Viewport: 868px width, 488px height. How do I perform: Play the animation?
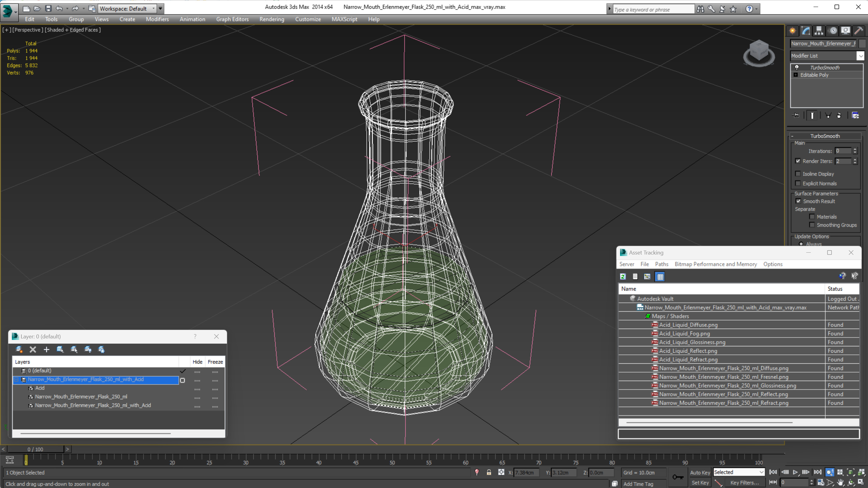click(795, 472)
